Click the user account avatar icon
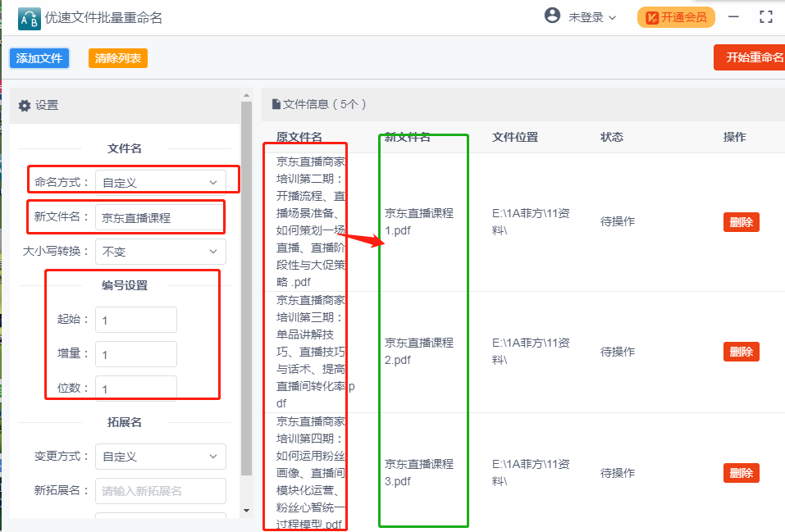The height and width of the screenshot is (532, 785). (x=552, y=16)
